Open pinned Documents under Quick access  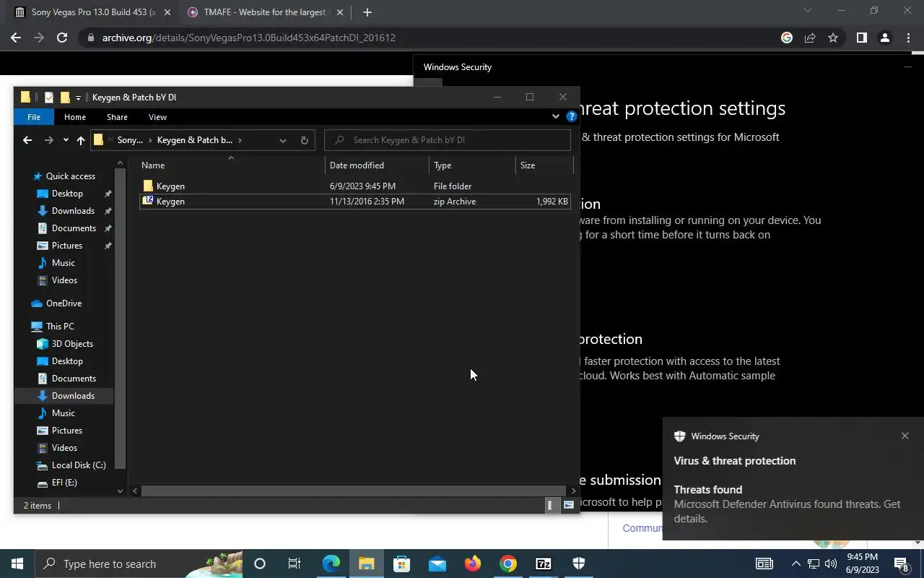[74, 228]
